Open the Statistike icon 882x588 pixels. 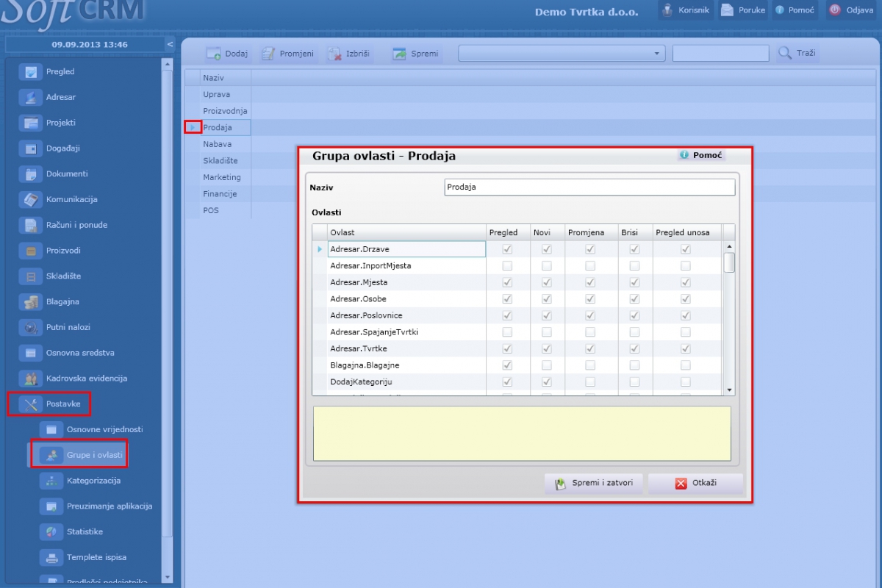[x=51, y=531]
